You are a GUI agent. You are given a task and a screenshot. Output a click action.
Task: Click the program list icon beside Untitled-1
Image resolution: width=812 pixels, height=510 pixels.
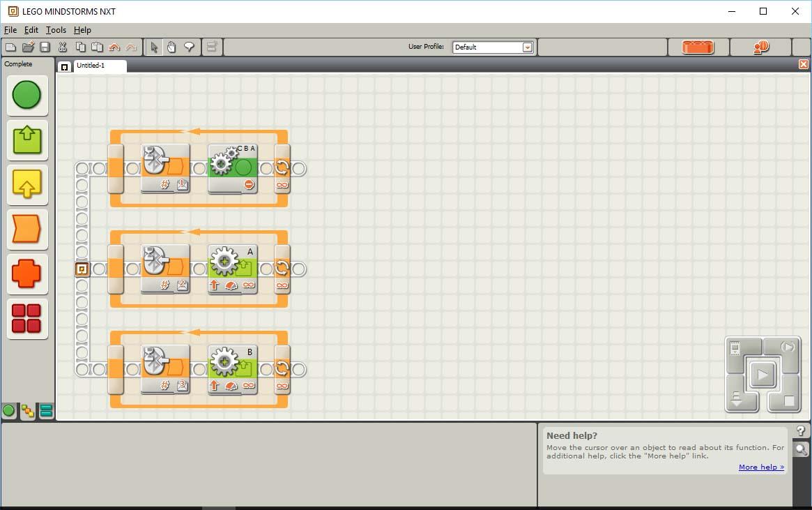tap(64, 67)
